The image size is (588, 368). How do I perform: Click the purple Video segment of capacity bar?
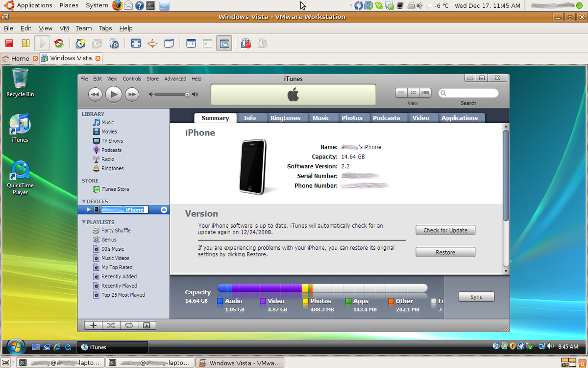267,288
